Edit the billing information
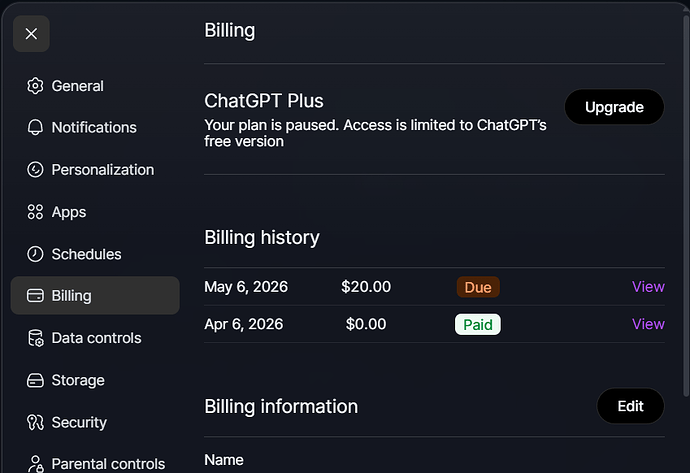The width and height of the screenshot is (690, 473). click(630, 406)
